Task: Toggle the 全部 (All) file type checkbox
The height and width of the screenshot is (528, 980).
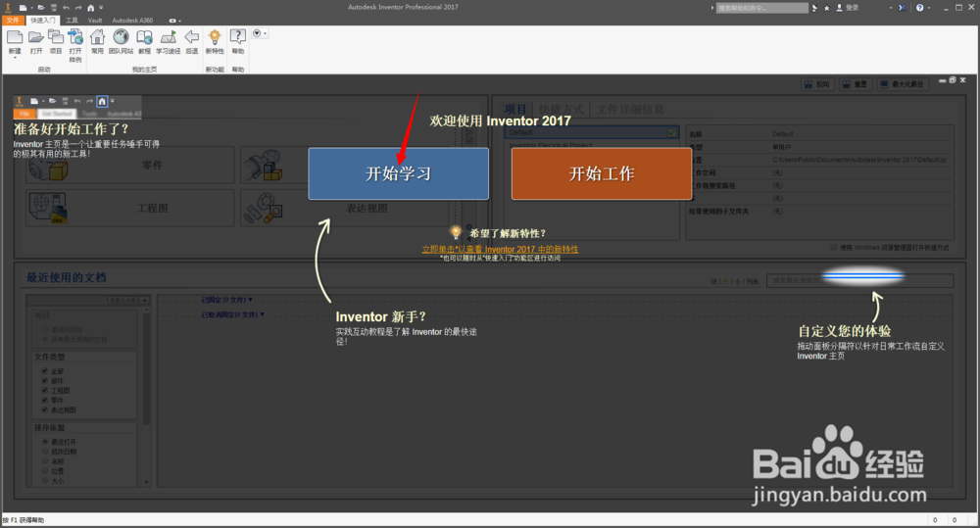Action: (44, 370)
